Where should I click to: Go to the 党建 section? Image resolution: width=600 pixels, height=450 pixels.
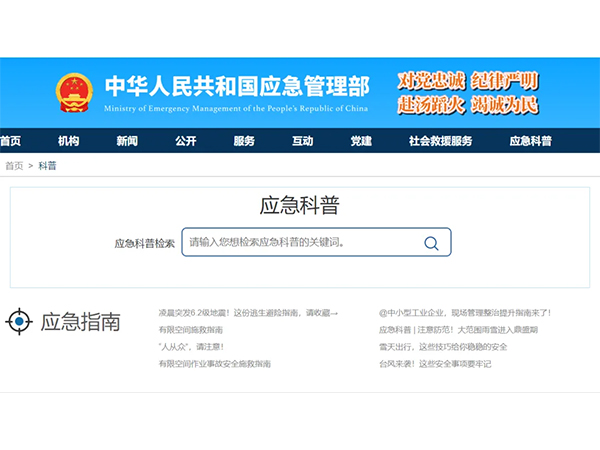[361, 141]
